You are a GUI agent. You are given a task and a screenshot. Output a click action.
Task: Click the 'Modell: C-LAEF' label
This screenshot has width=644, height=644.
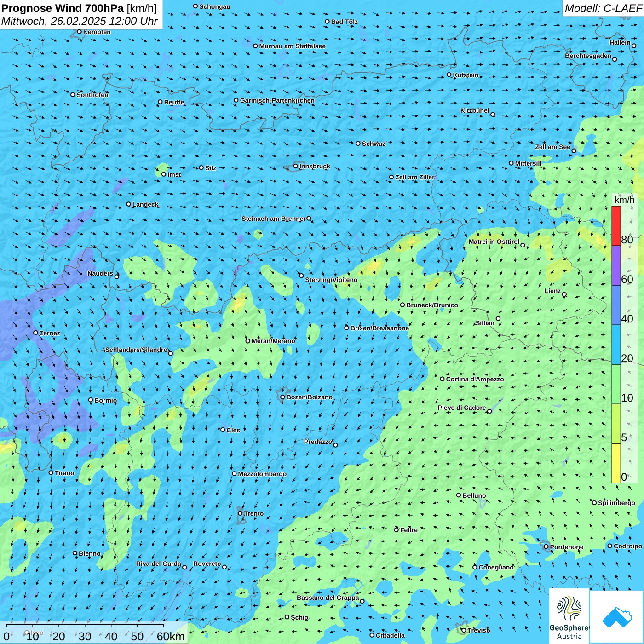[603, 8]
